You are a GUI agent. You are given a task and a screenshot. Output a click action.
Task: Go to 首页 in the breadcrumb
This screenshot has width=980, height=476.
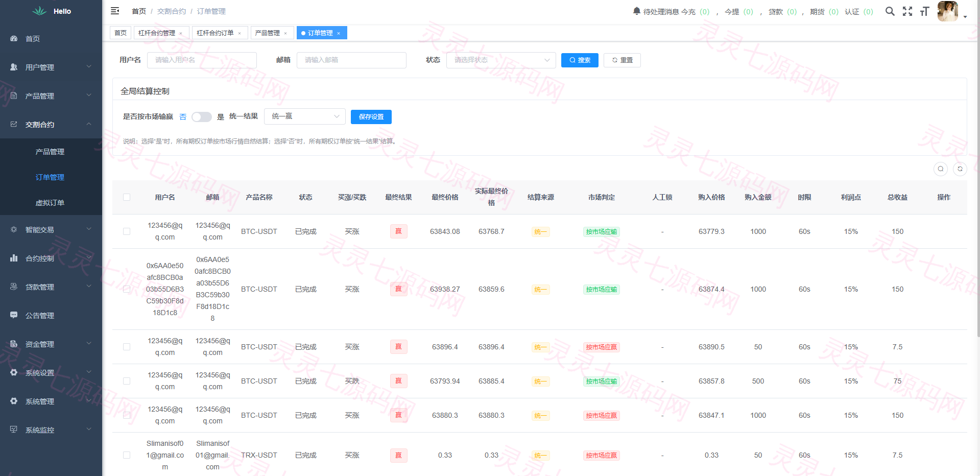139,11
